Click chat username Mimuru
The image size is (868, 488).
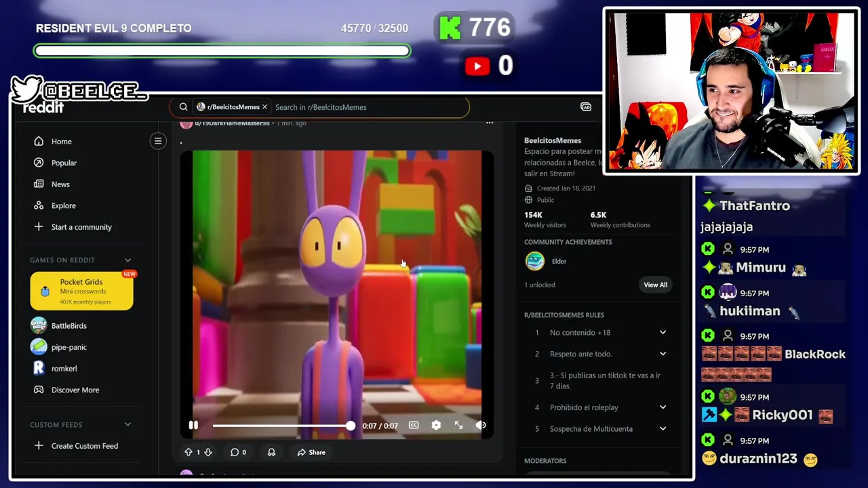[761, 268]
